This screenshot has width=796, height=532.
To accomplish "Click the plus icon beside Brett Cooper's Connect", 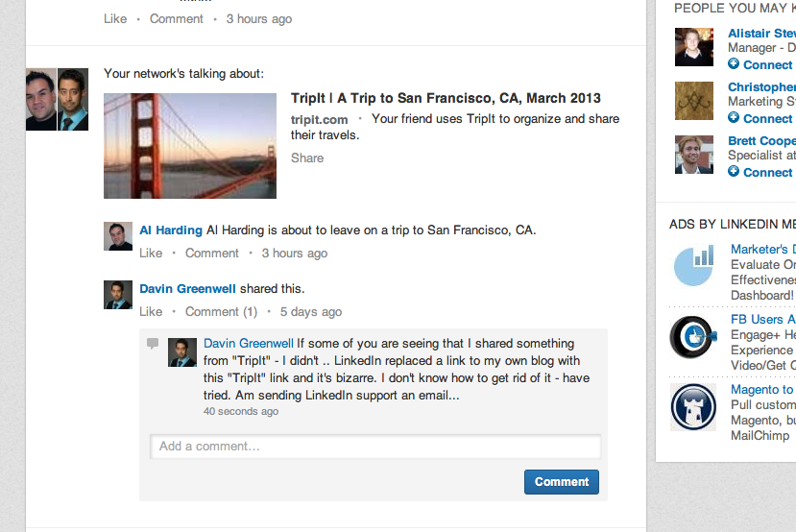I will (x=733, y=171).
